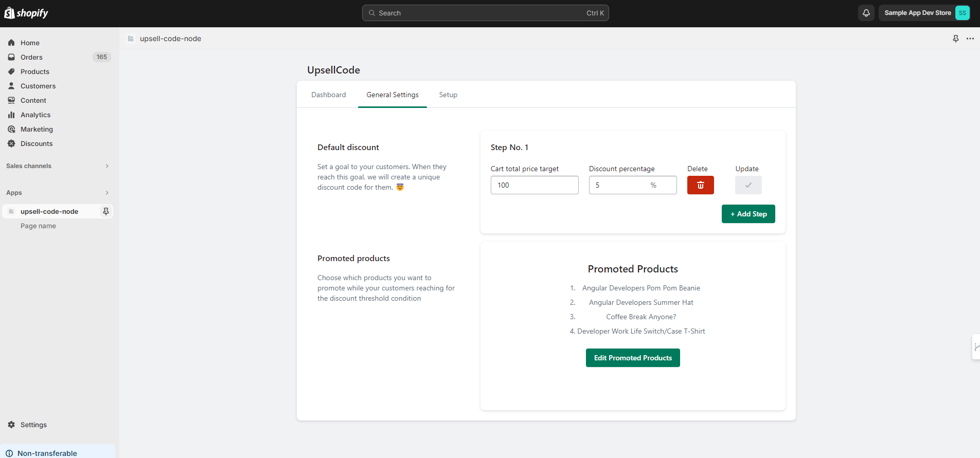Unpin upsell-code-node app in sidebar
The image size is (980, 458).
tap(106, 211)
